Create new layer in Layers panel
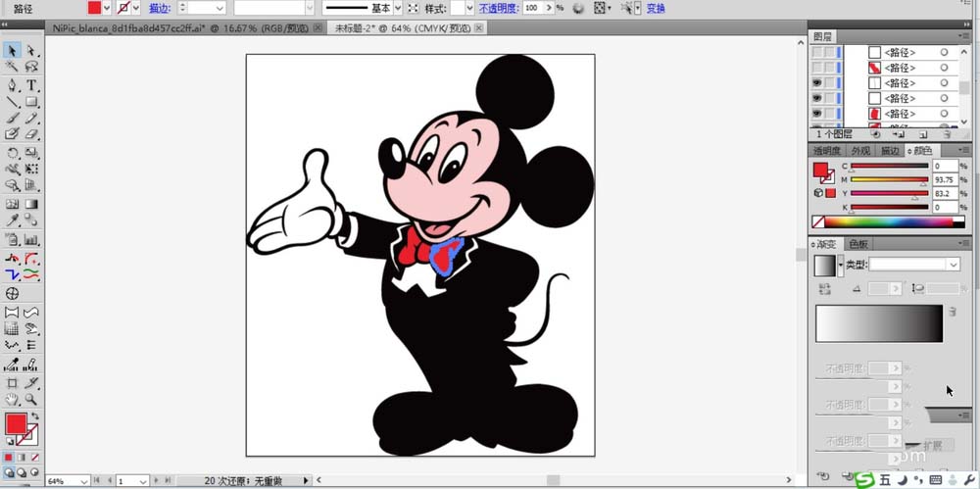This screenshot has height=489, width=980. (x=924, y=134)
